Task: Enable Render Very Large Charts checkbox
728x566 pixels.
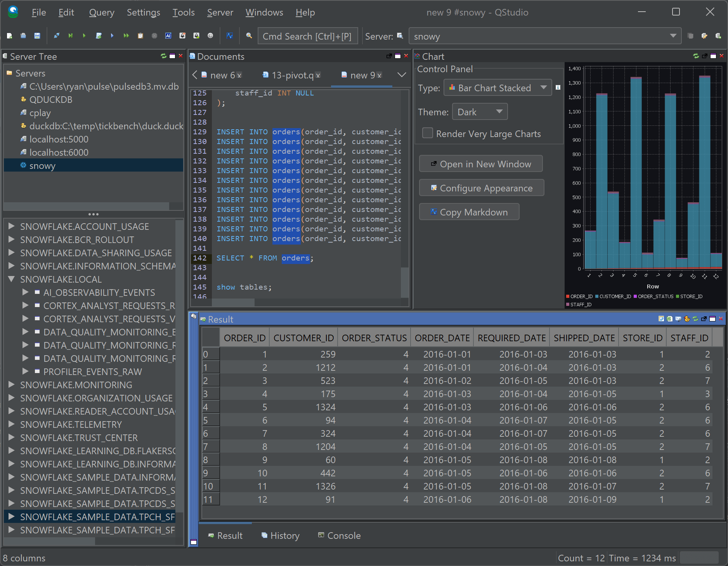Action: 427,133
